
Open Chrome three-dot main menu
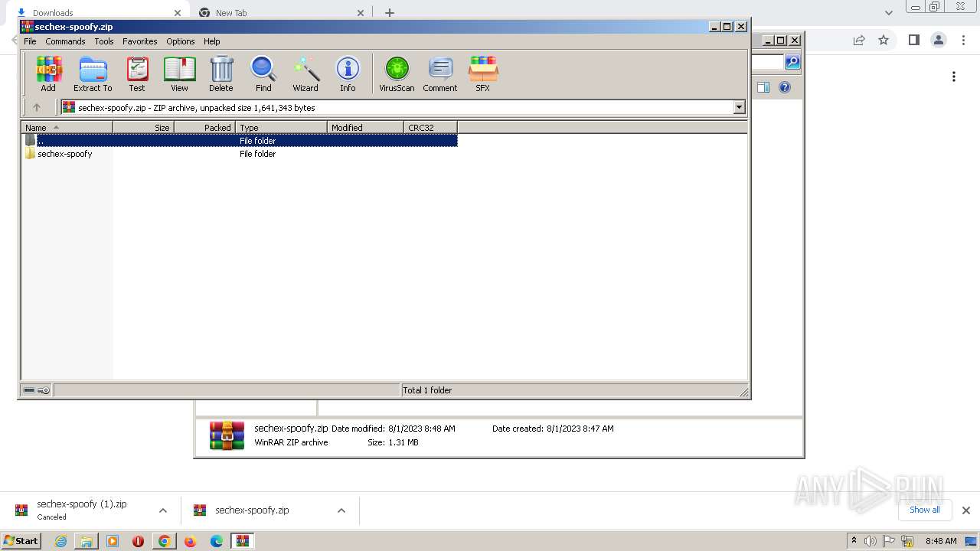coord(964,41)
